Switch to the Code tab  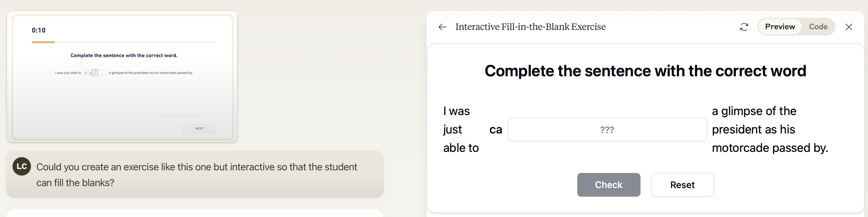tap(818, 27)
